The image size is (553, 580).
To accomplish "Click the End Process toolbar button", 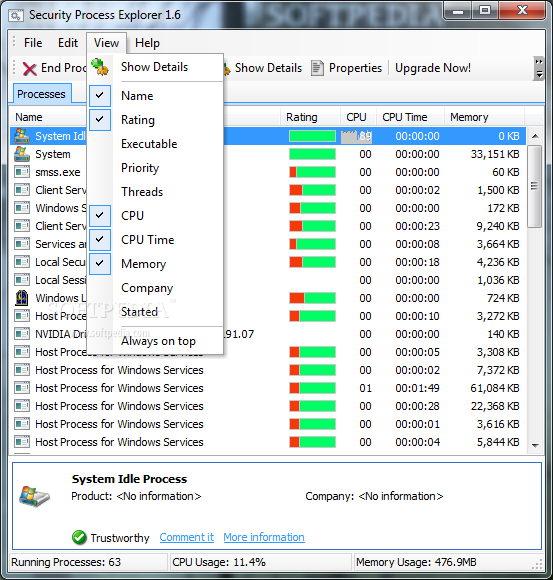I will [54, 68].
